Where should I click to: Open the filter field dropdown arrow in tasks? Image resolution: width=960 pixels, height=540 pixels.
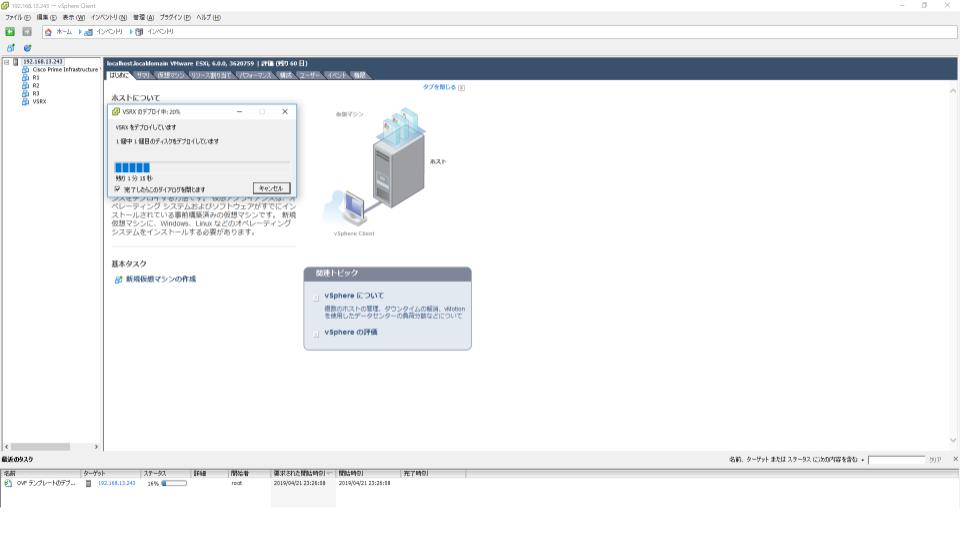click(863, 459)
